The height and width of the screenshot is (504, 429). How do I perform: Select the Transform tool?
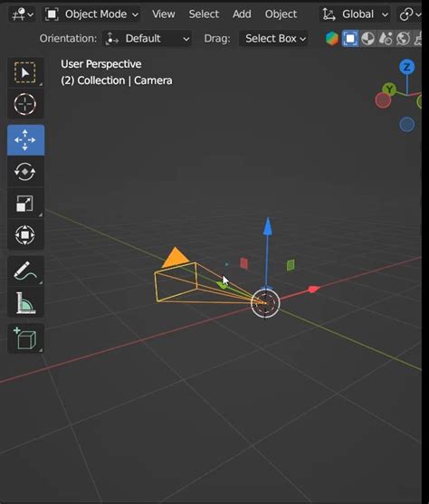[x=25, y=234]
